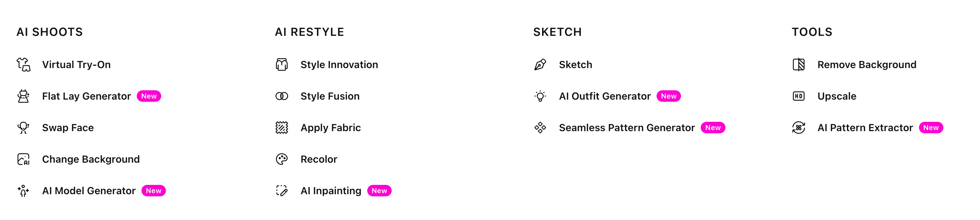Click the Style Innovation shirt icon
The image size is (980, 220).
[281, 64]
